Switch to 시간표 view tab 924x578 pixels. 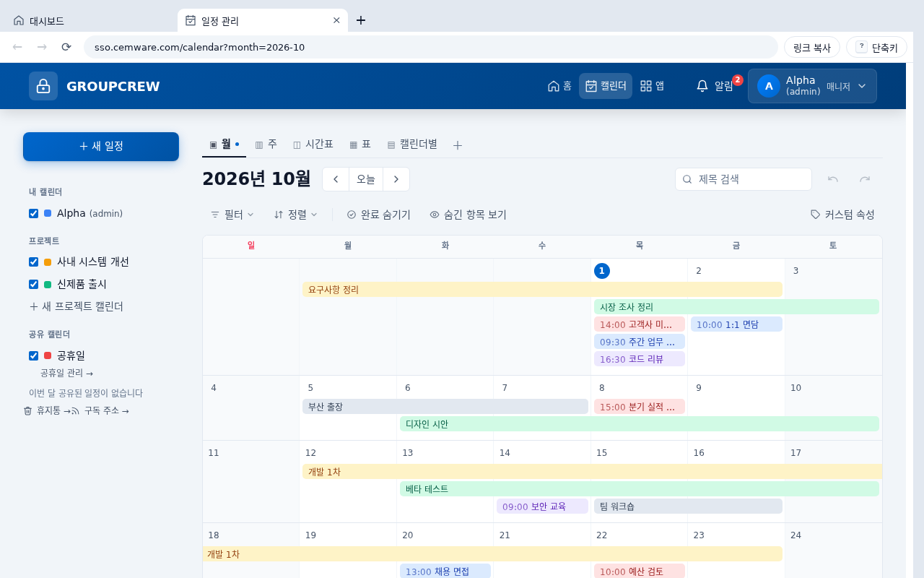pyautogui.click(x=313, y=144)
